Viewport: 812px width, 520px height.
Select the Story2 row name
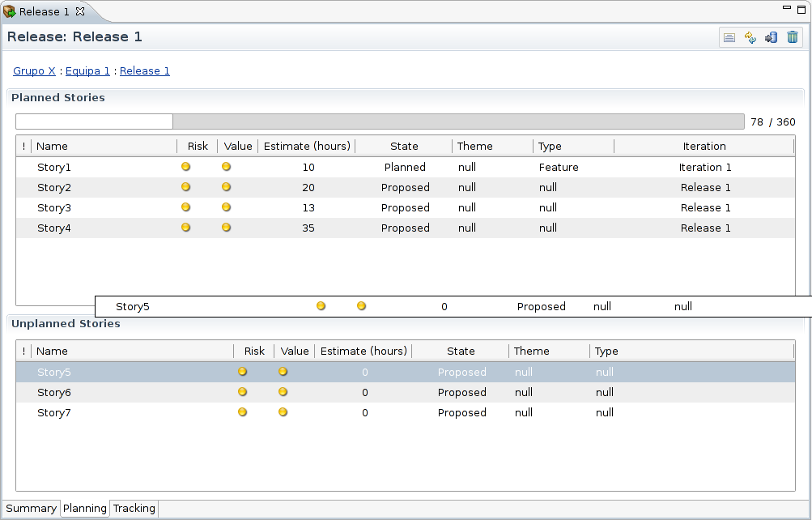(x=54, y=187)
